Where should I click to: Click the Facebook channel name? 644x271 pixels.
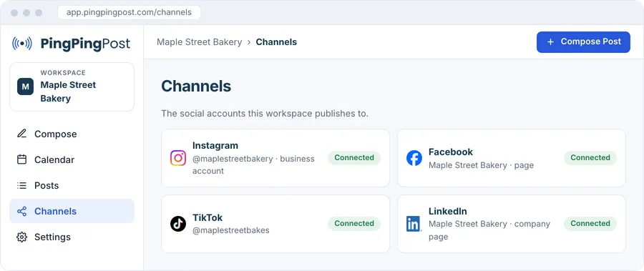(x=451, y=152)
